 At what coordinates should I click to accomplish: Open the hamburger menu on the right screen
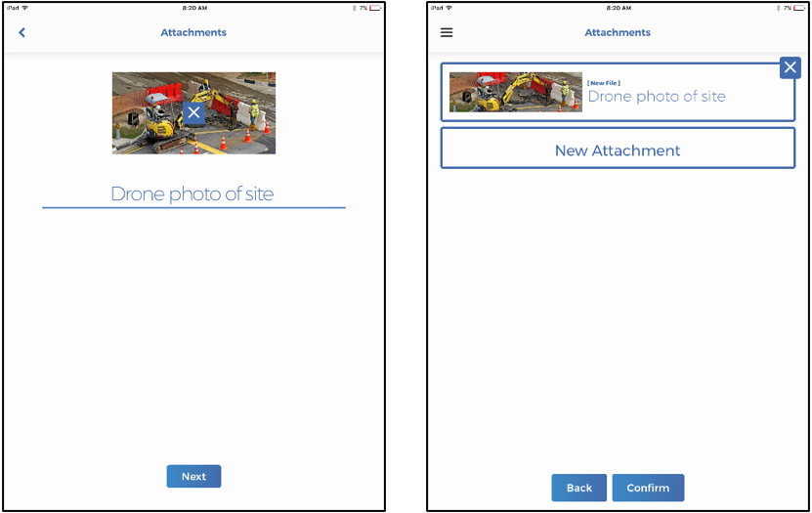point(447,32)
